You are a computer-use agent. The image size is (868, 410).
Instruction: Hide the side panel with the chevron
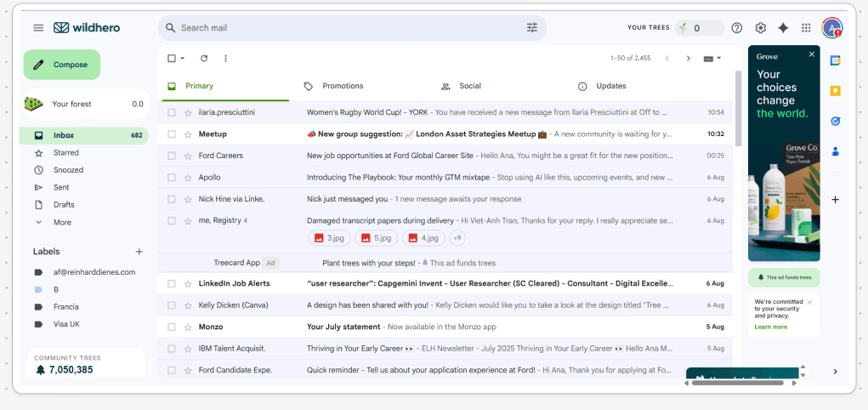[x=836, y=372]
